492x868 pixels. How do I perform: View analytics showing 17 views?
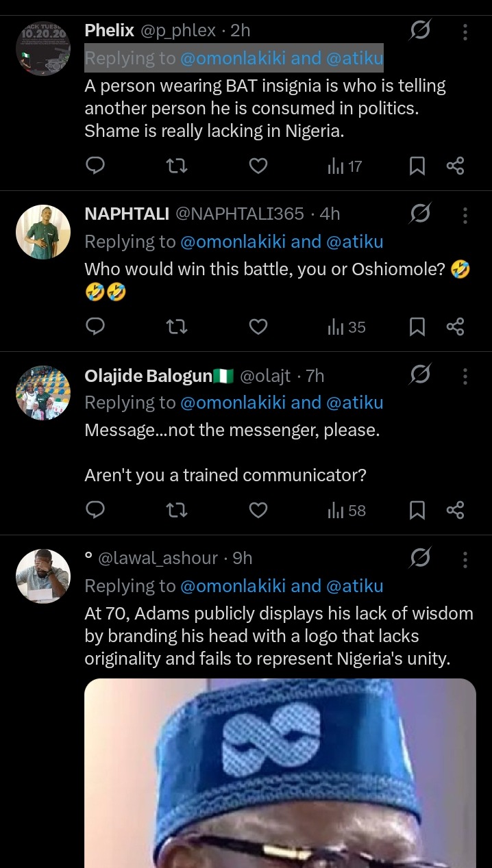(345, 166)
